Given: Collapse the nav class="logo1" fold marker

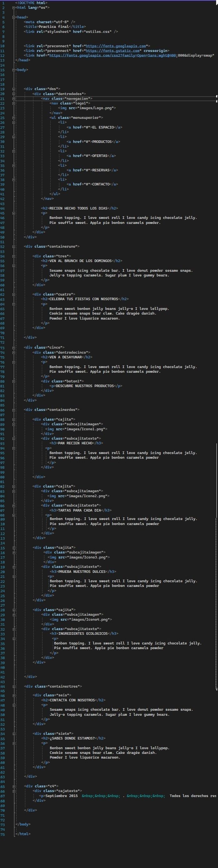Looking at the screenshot, I should [13, 103].
